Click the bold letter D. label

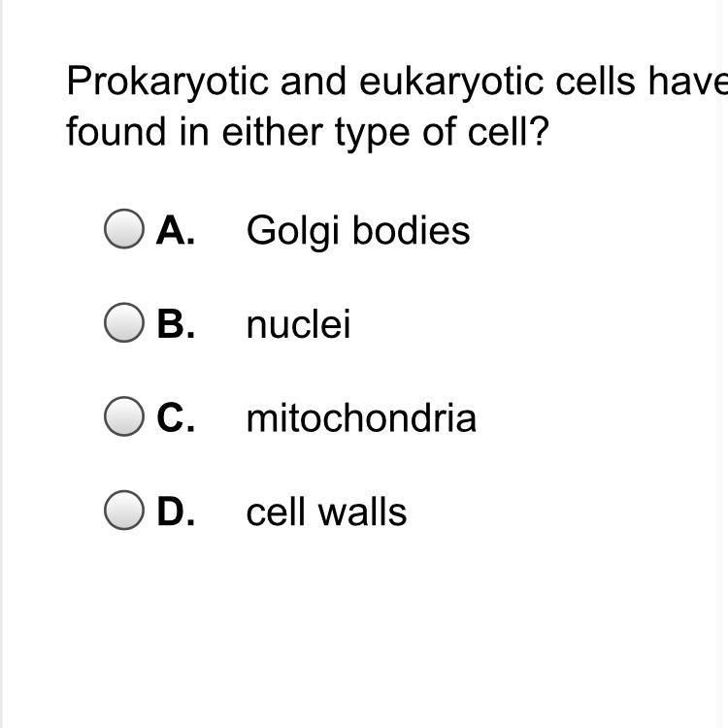click(176, 512)
